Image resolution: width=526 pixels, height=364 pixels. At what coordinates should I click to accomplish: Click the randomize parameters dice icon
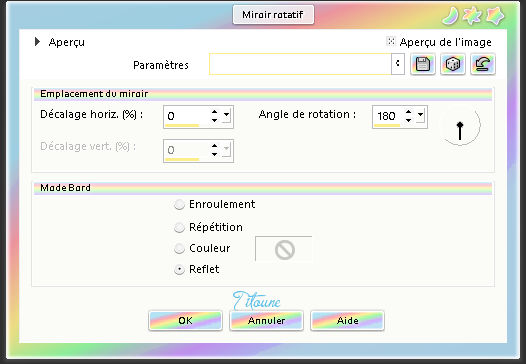click(x=453, y=64)
